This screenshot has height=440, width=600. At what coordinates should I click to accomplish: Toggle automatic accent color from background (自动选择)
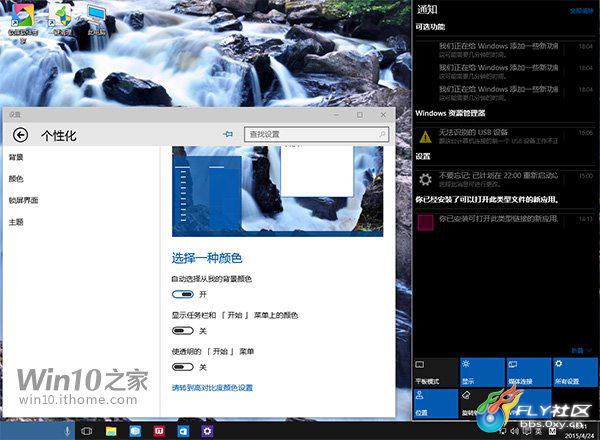pyautogui.click(x=183, y=294)
